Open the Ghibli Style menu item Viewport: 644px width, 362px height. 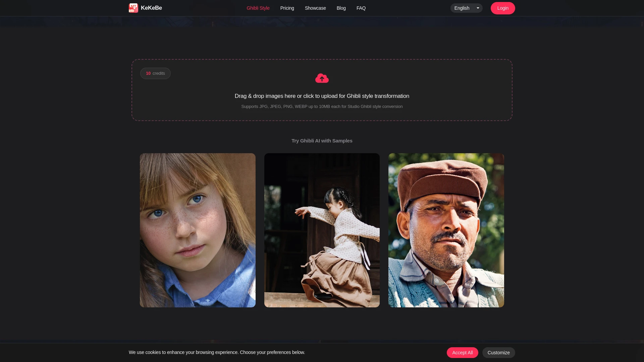coord(258,8)
